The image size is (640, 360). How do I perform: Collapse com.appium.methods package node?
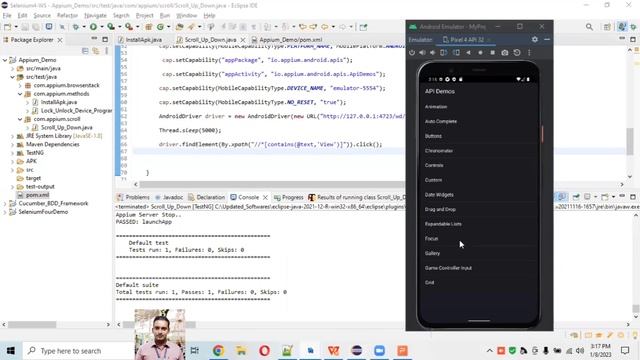[20, 94]
